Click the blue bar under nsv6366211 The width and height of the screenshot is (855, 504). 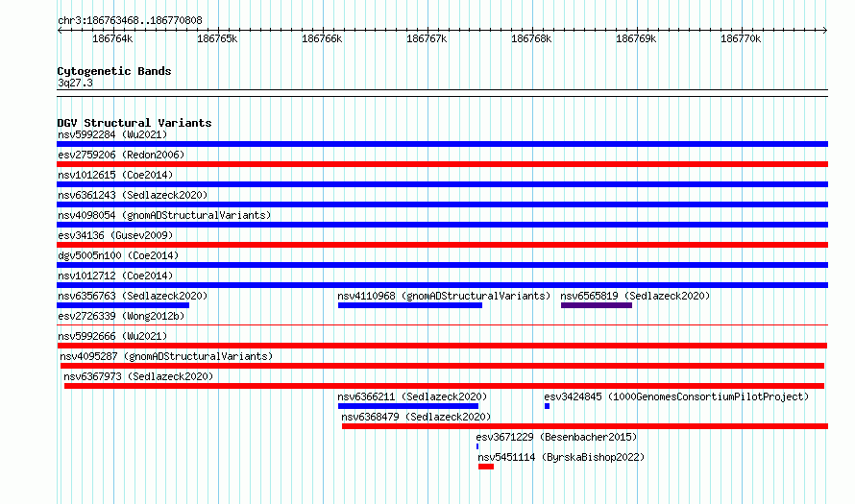click(408, 406)
